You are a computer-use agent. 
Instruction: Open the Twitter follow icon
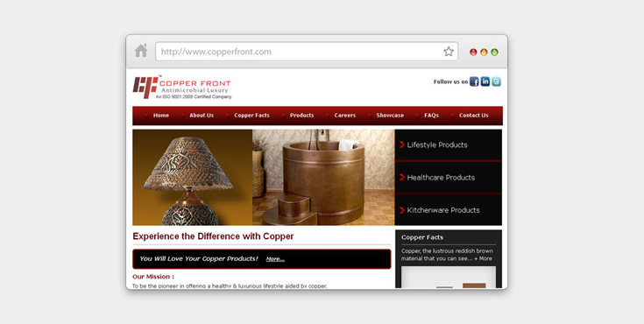pyautogui.click(x=496, y=81)
